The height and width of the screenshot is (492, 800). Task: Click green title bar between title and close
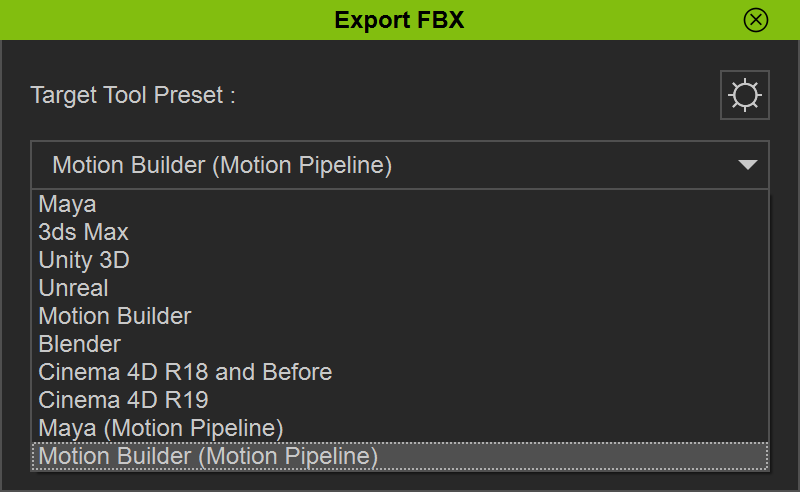(x=600, y=20)
